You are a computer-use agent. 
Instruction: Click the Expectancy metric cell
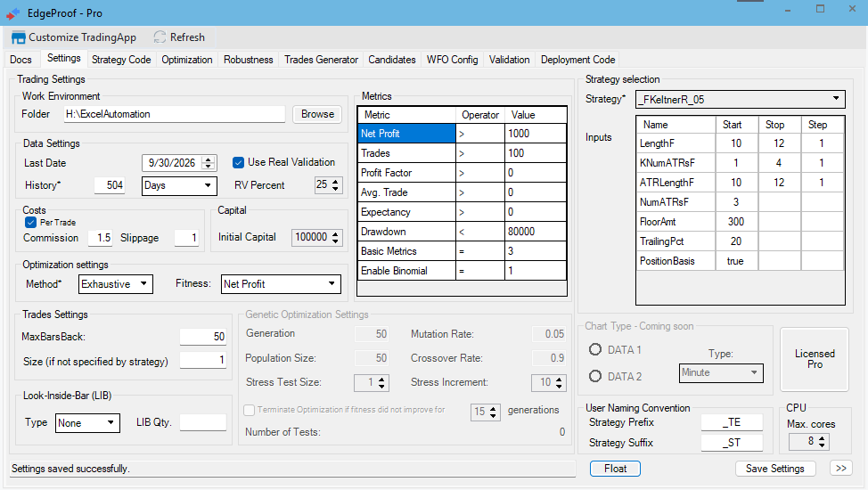tap(407, 212)
